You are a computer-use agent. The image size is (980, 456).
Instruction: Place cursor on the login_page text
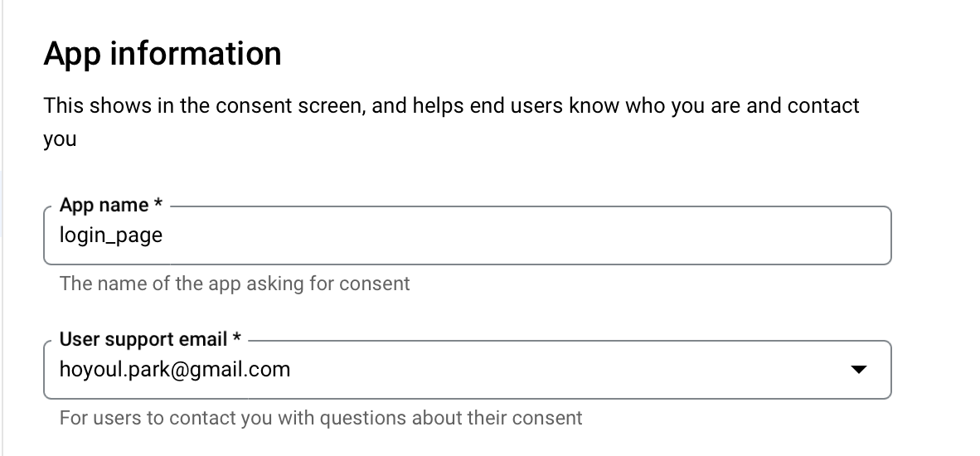[x=111, y=235]
